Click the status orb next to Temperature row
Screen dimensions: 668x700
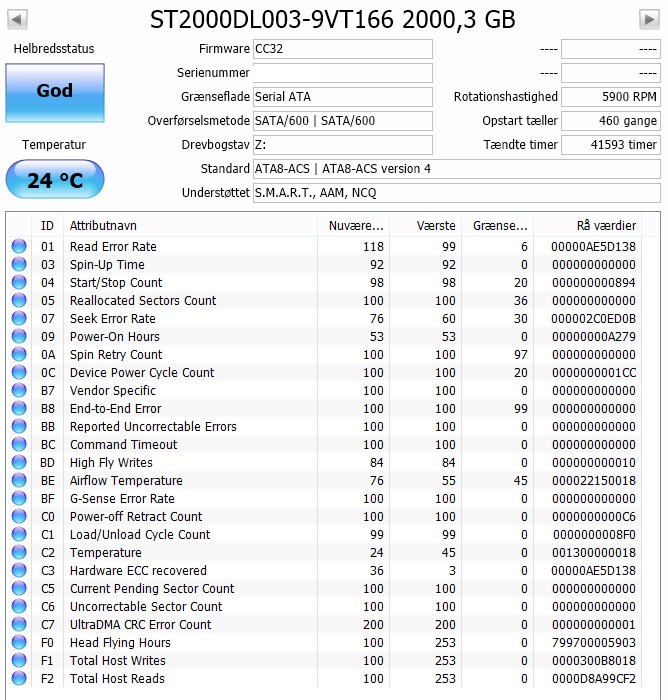[19, 553]
